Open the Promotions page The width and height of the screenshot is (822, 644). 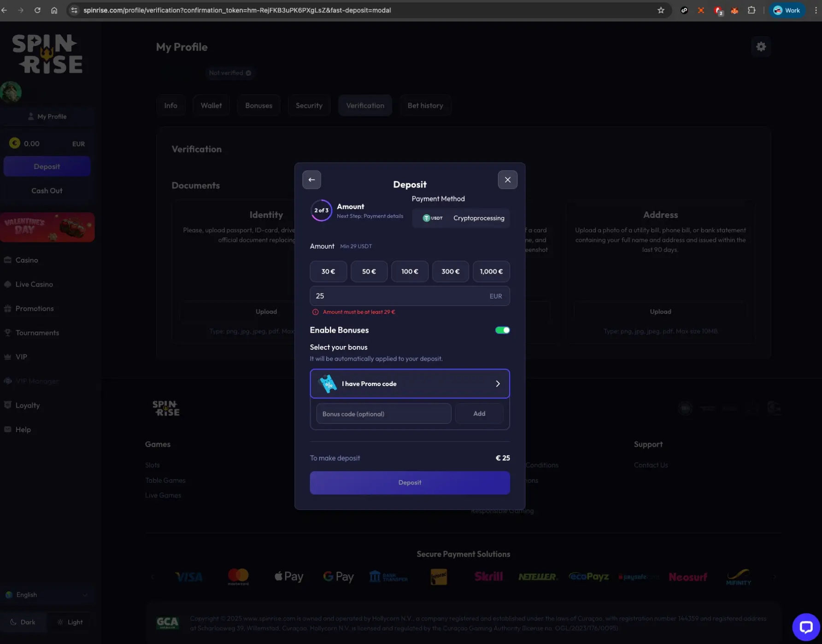[x=35, y=309]
